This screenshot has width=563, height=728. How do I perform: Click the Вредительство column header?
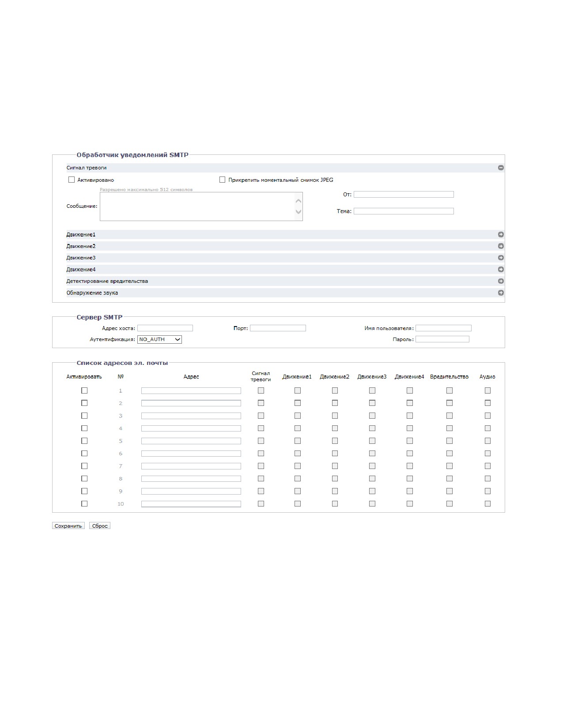coord(449,377)
